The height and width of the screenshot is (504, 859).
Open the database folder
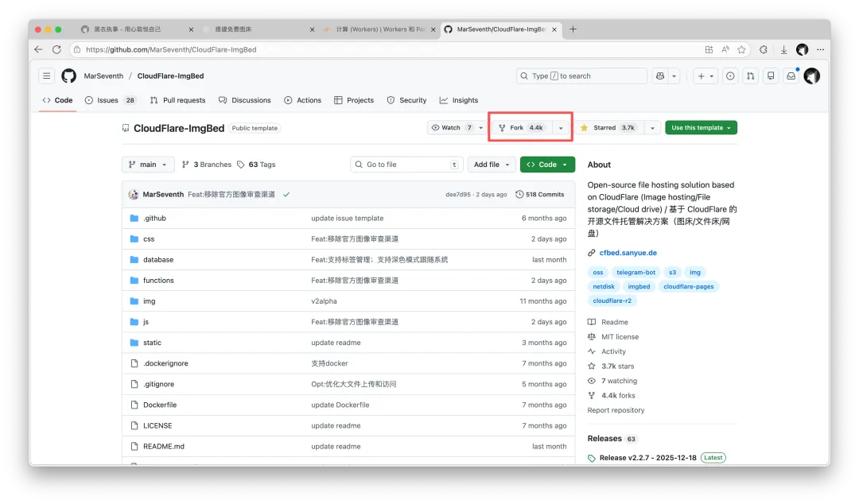158,260
